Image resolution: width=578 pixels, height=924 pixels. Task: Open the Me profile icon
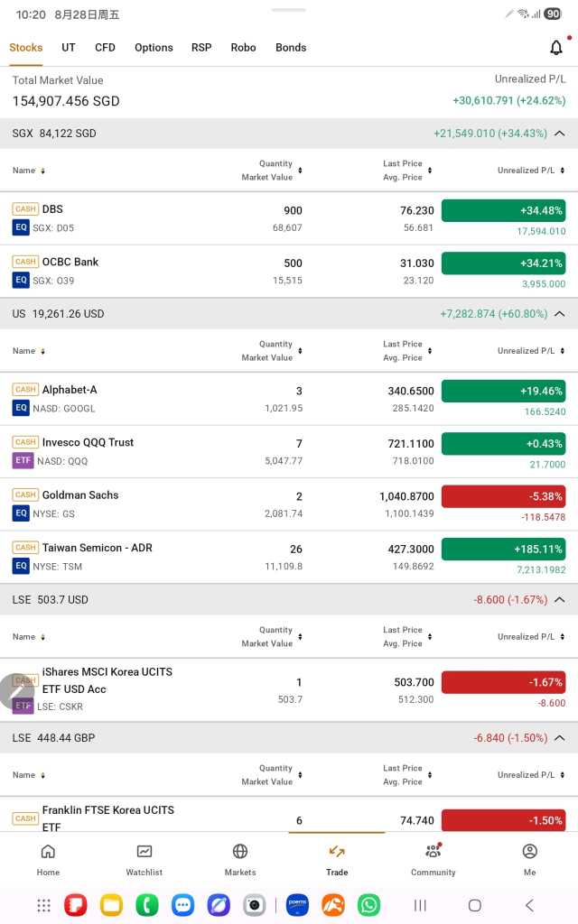[x=529, y=852]
